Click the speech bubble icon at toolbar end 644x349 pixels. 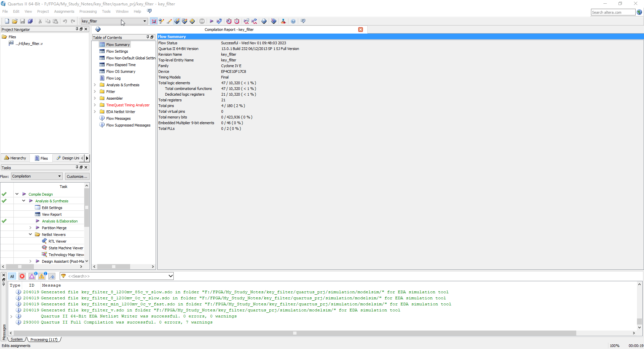click(303, 21)
